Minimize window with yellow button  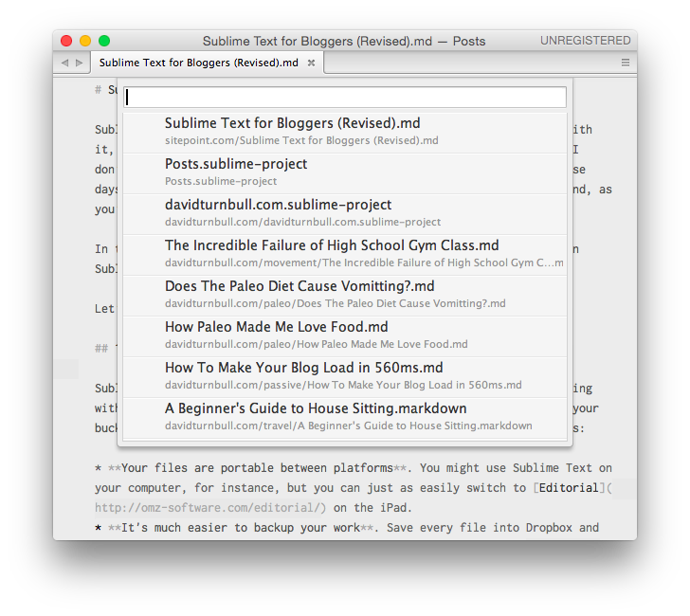click(x=85, y=41)
